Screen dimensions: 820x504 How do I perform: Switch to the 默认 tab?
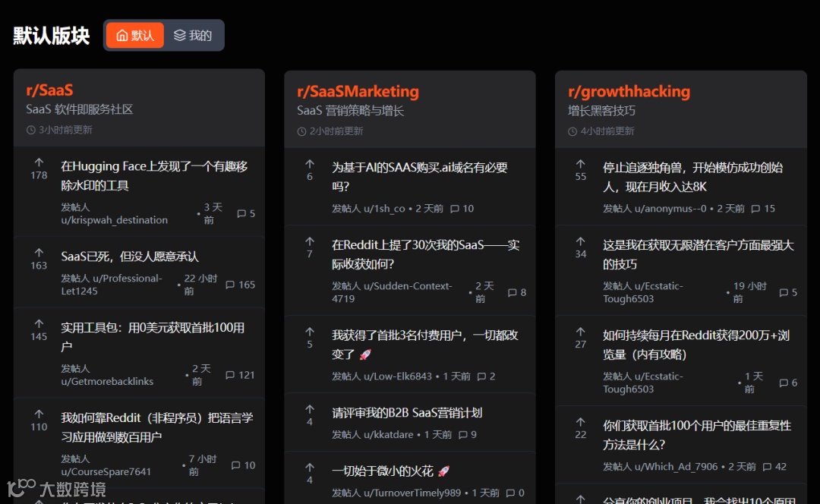[x=135, y=36]
